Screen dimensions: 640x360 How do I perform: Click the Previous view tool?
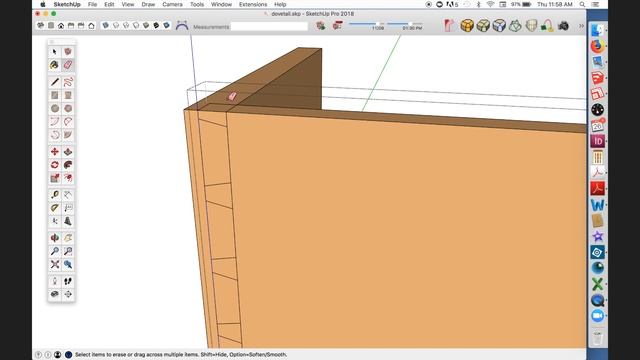[x=68, y=264]
